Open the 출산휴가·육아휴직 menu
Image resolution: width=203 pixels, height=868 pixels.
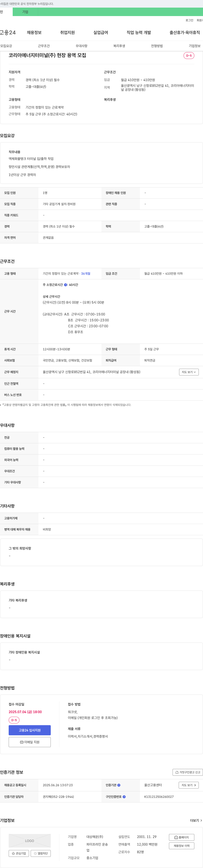[x=185, y=32]
